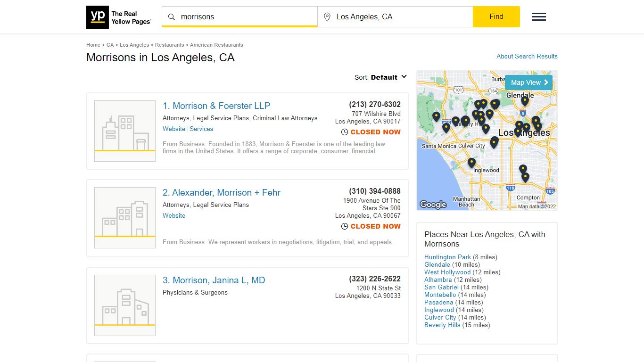This screenshot has width=644, height=362.
Task: Click the location pin icon in search bar
Action: coord(327,17)
